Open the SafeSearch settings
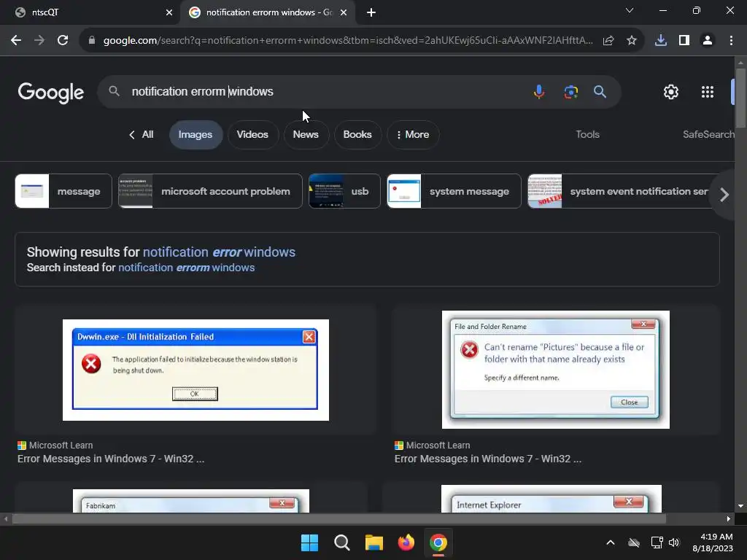The height and width of the screenshot is (560, 747). pyautogui.click(x=708, y=135)
